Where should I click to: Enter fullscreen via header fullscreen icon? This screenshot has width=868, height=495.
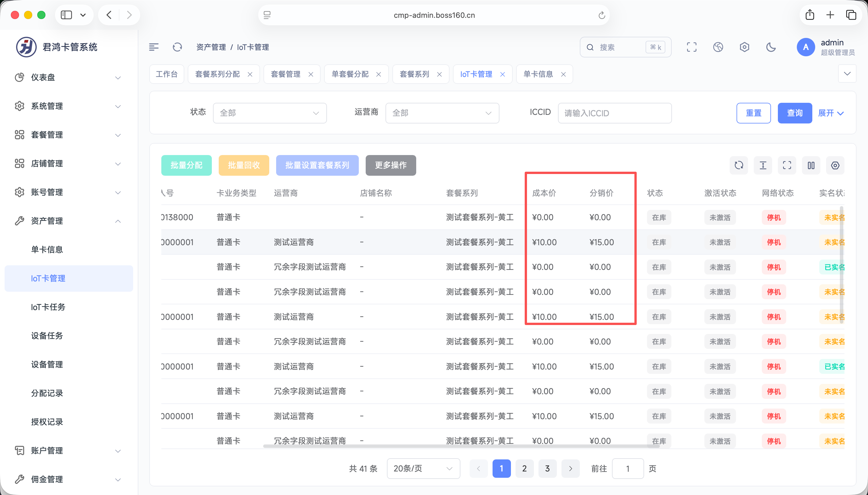coord(691,47)
